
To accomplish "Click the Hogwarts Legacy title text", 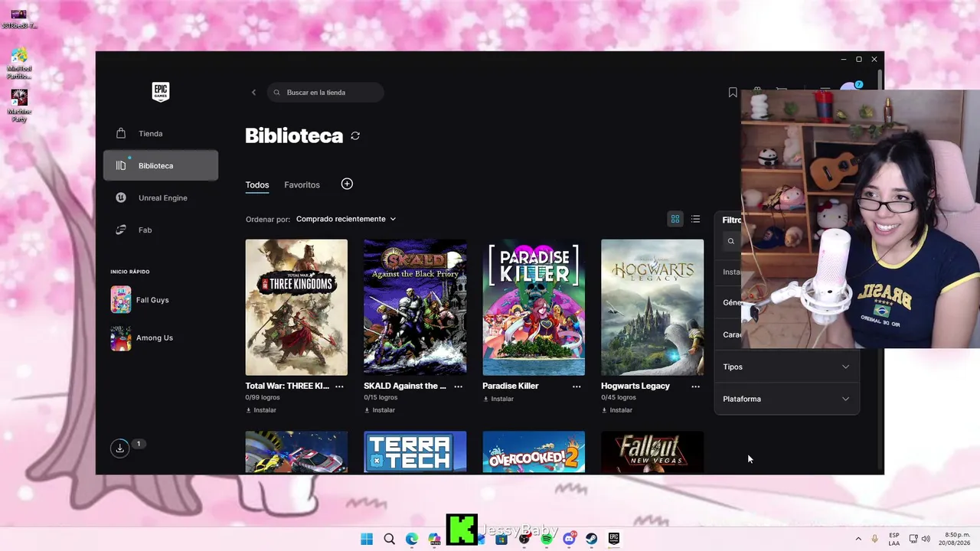I will 635,386.
